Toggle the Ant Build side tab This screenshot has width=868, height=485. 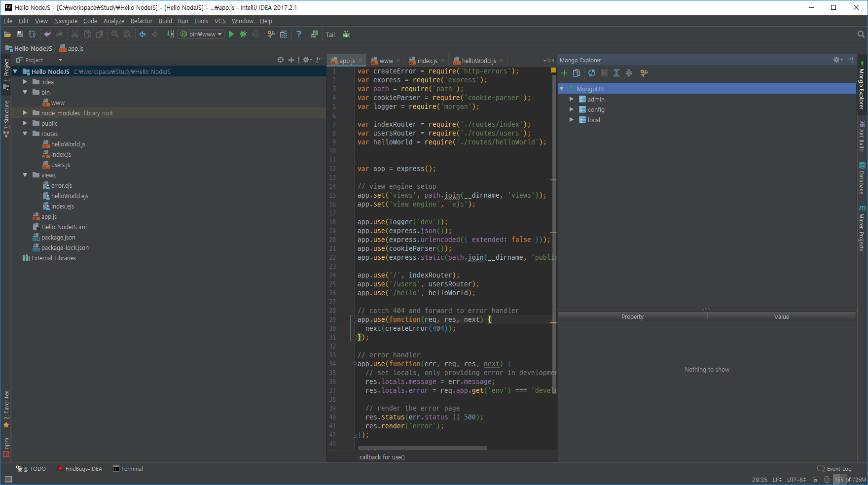(862, 136)
